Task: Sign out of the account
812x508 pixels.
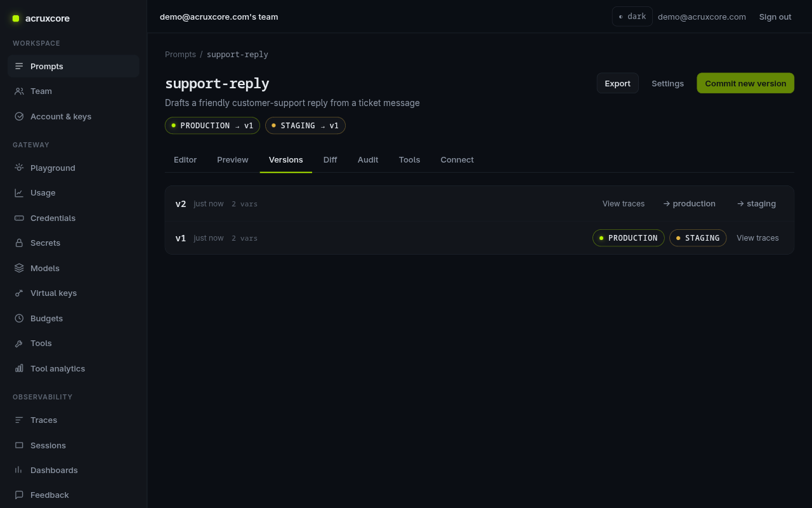Action: tap(775, 17)
